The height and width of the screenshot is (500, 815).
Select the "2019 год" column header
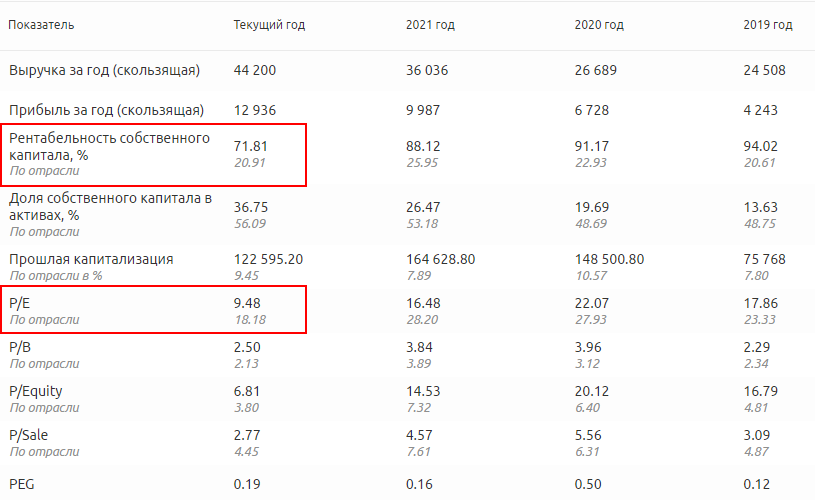tap(768, 25)
